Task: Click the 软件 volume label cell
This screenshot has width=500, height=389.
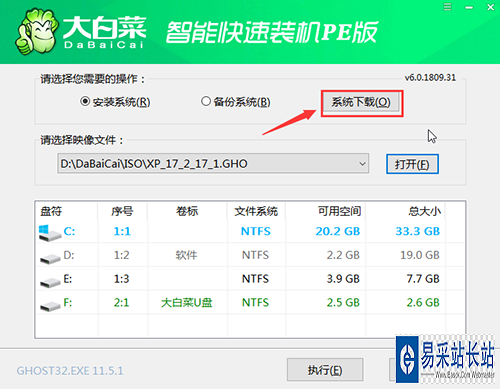Action: pyautogui.click(x=187, y=255)
